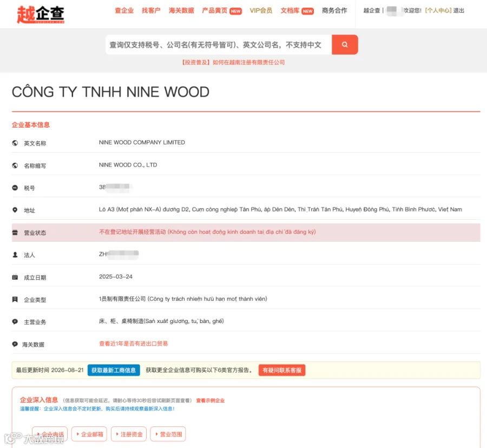Click the calendar icon beside 成立日期
The height and width of the screenshot is (448, 487).
[15, 277]
